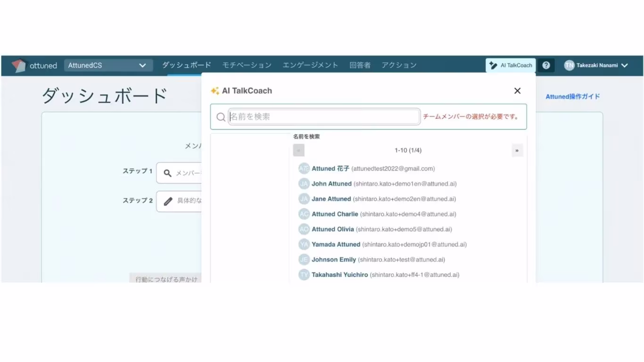Open the Attuned操作ガイド link
The image size is (644, 362).
pos(572,96)
